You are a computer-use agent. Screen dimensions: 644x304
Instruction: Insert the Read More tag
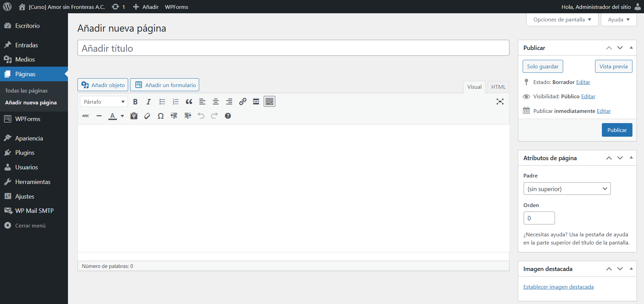tap(256, 102)
